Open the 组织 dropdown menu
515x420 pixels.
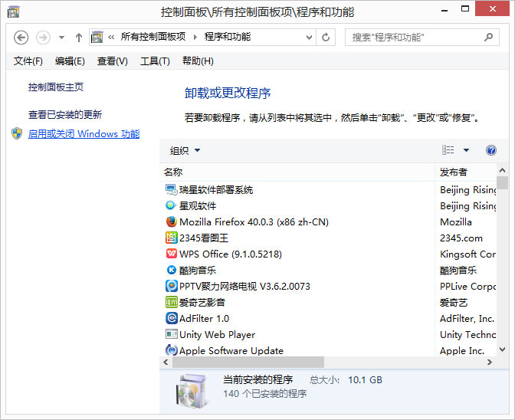(x=185, y=151)
